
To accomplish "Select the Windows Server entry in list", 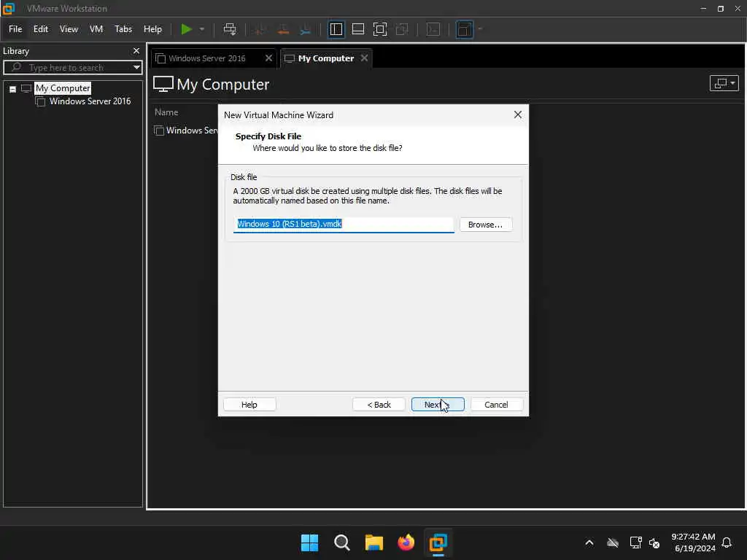I will (186, 131).
